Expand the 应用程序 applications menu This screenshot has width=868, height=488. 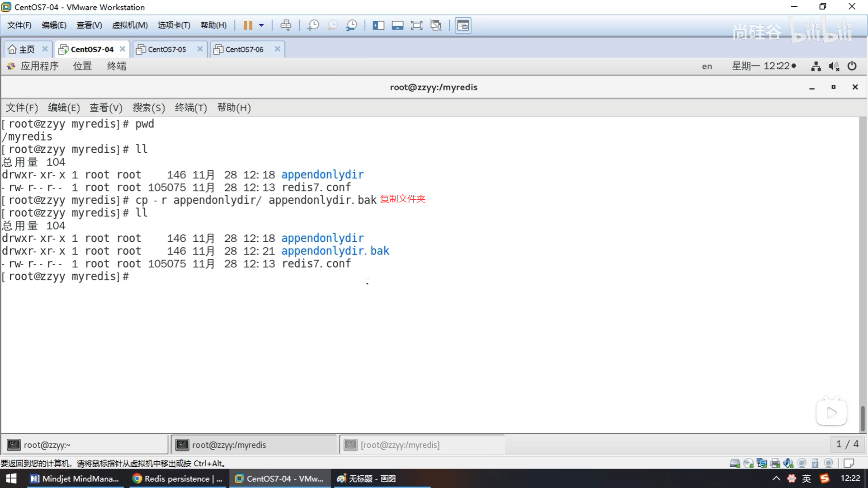tap(39, 66)
